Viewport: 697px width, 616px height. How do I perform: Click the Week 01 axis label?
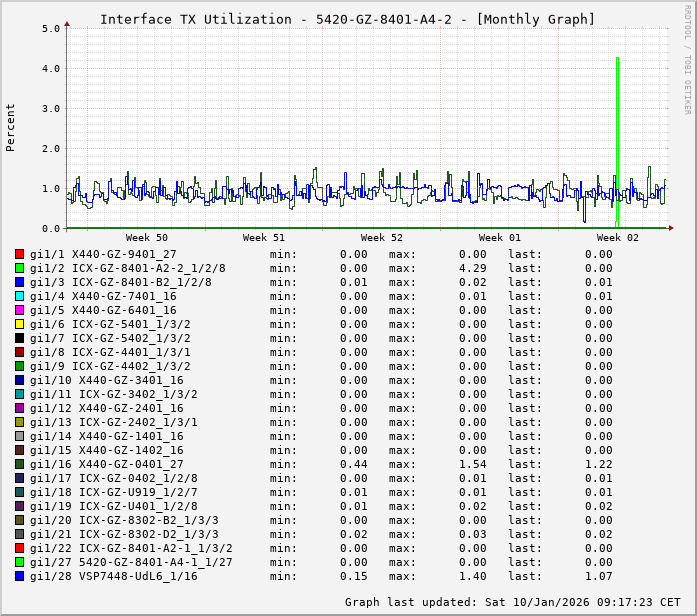[x=499, y=238]
